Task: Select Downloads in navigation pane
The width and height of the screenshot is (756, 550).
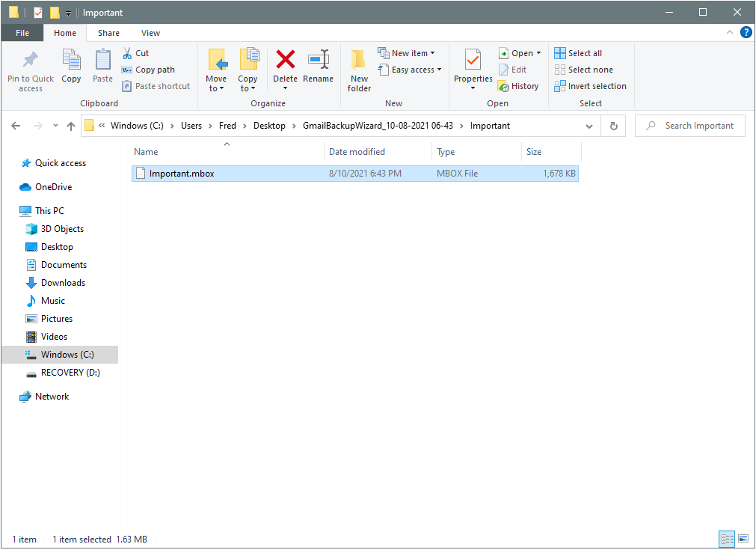Action: (63, 283)
